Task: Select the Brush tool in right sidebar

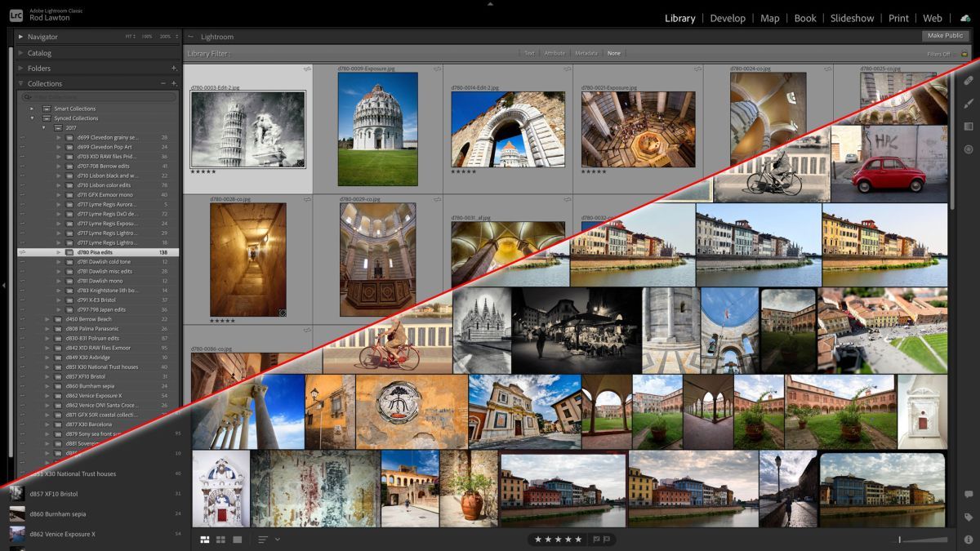Action: [969, 104]
